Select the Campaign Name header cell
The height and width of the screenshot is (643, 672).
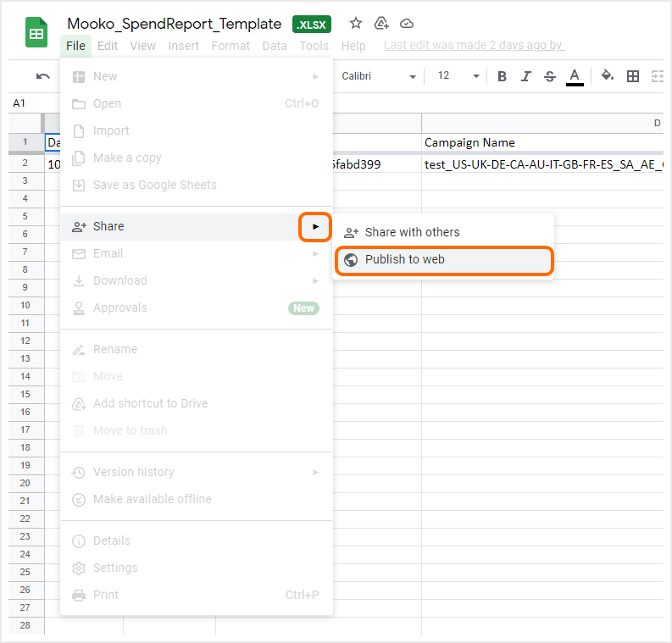(x=542, y=142)
